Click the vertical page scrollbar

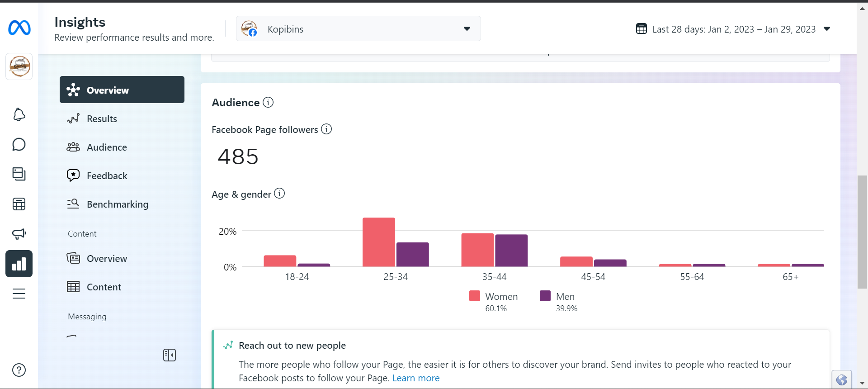[862, 232]
